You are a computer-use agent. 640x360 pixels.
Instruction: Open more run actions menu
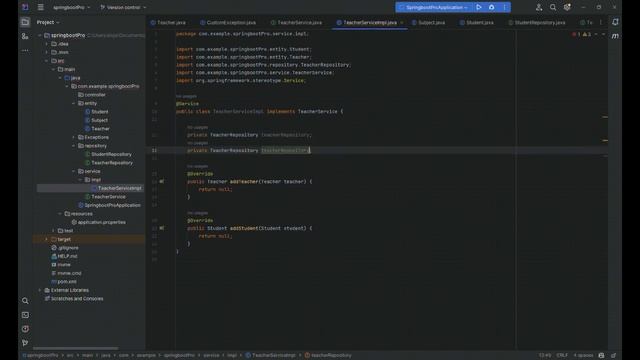click(504, 7)
